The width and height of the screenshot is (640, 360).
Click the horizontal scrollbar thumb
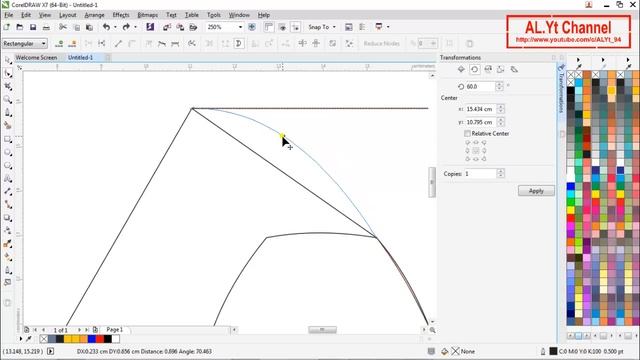(x=322, y=330)
